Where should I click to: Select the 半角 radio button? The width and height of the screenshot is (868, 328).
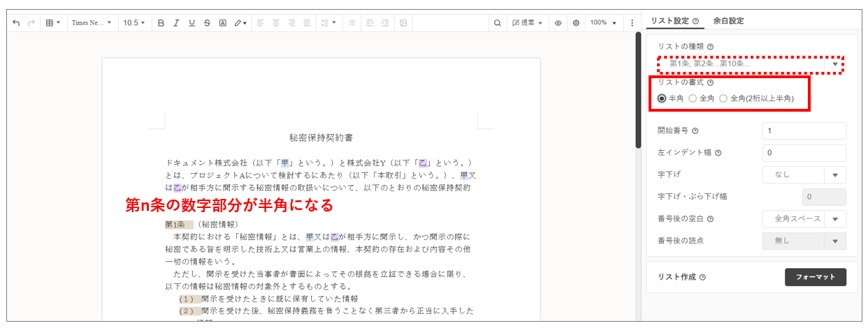(x=662, y=98)
